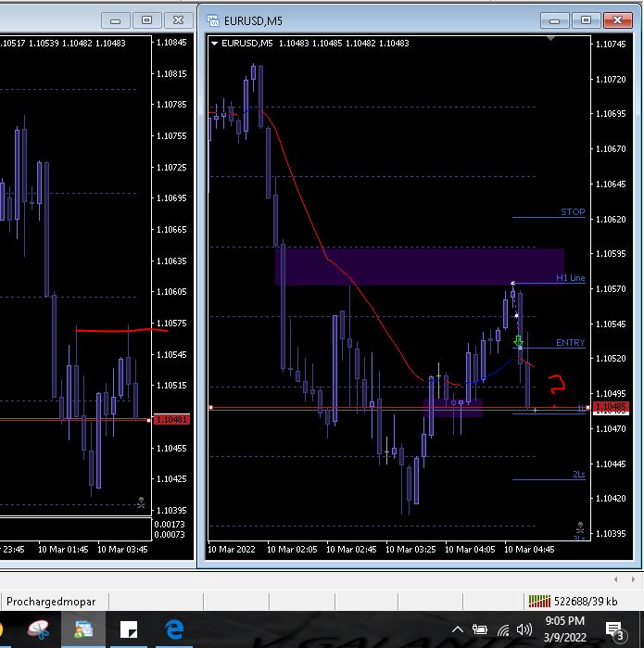Click the 1.10845 label on left chart axis
Viewport: 644px width, 648px height.
[171, 42]
